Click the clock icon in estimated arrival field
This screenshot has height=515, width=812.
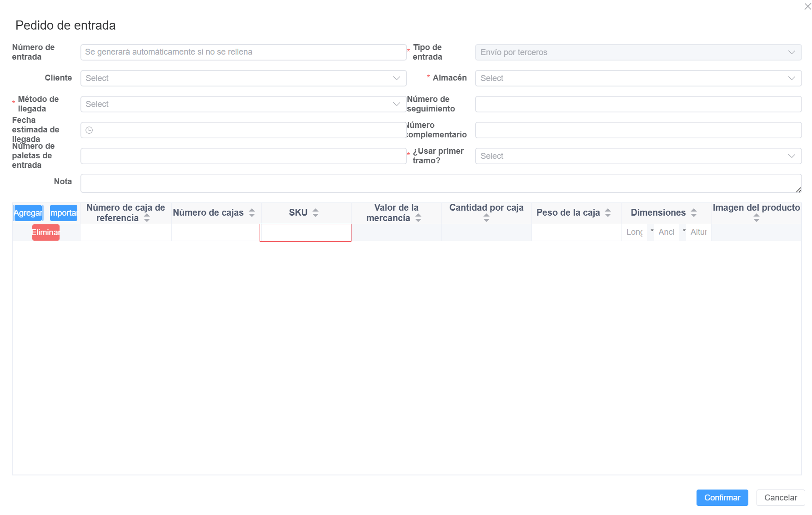tap(90, 130)
